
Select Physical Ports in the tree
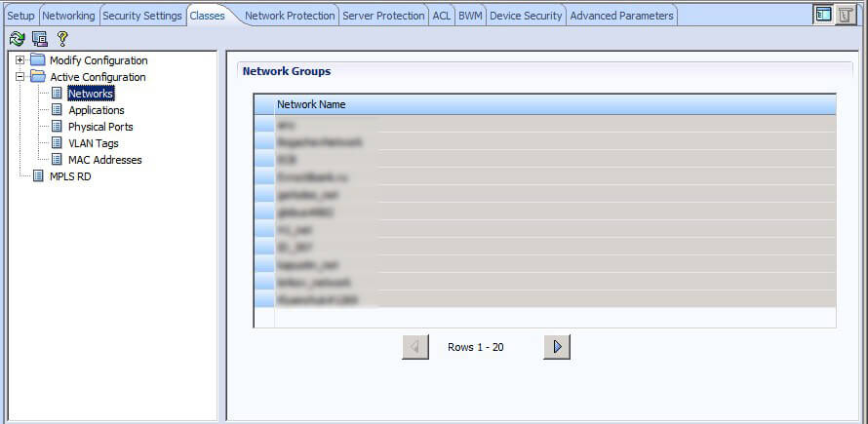[x=100, y=127]
